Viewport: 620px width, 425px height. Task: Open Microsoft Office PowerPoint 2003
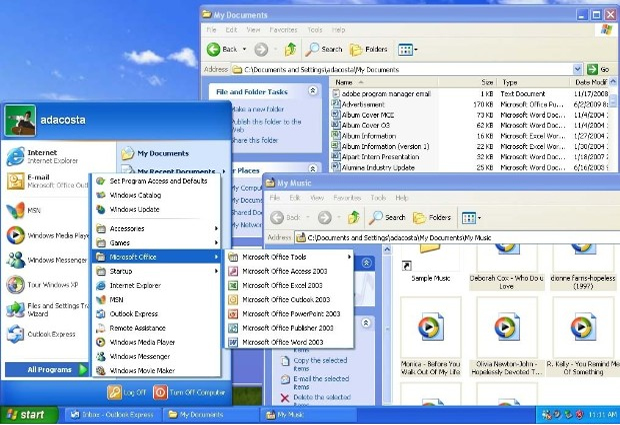pyautogui.click(x=289, y=314)
